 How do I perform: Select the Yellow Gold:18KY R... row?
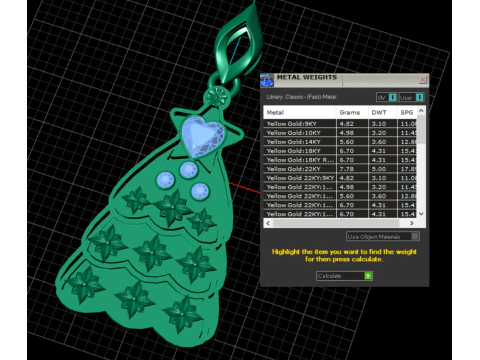pos(340,160)
